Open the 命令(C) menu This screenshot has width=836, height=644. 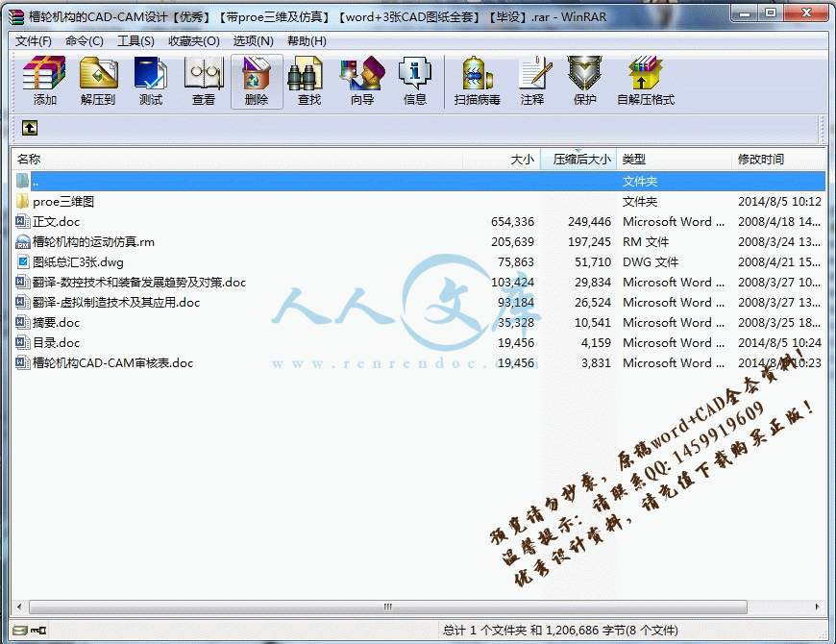(85, 41)
